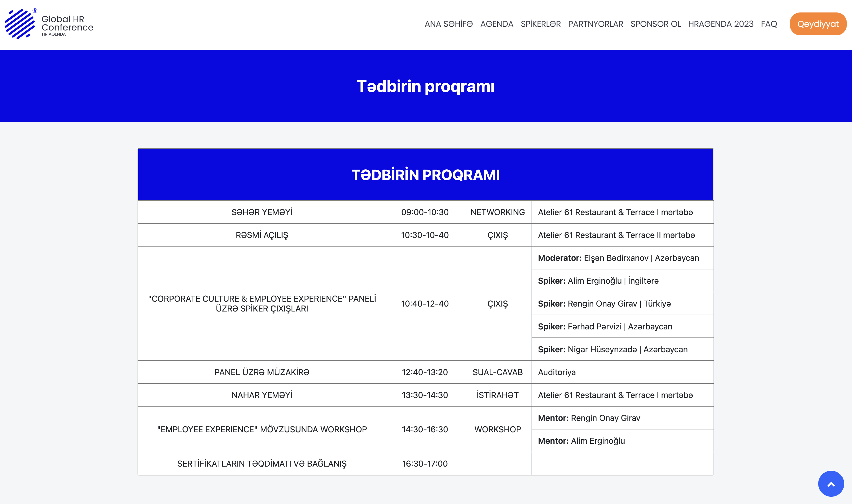The height and width of the screenshot is (504, 852).
Task: Click the 16:30-17:00 time cell
Action: point(425,463)
